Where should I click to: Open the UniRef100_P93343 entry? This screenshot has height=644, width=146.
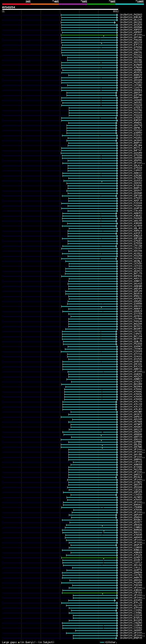(131, 113)
